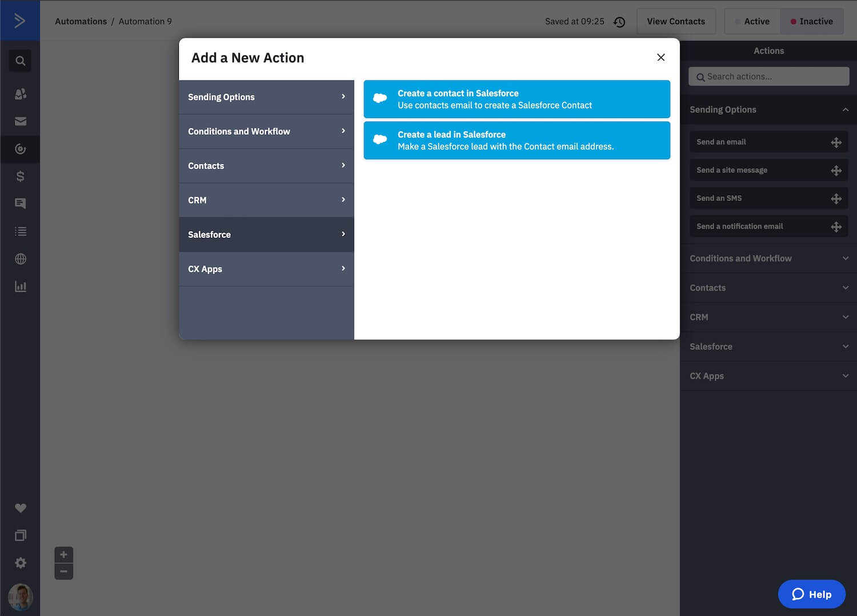Click Salesforce cloud icon beside Create a contact
857x616 pixels.
[380, 98]
